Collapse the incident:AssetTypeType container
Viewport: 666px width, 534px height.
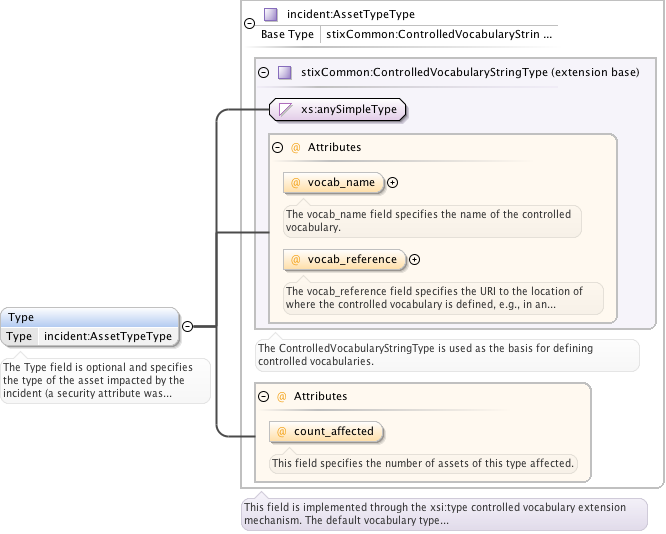point(248,24)
